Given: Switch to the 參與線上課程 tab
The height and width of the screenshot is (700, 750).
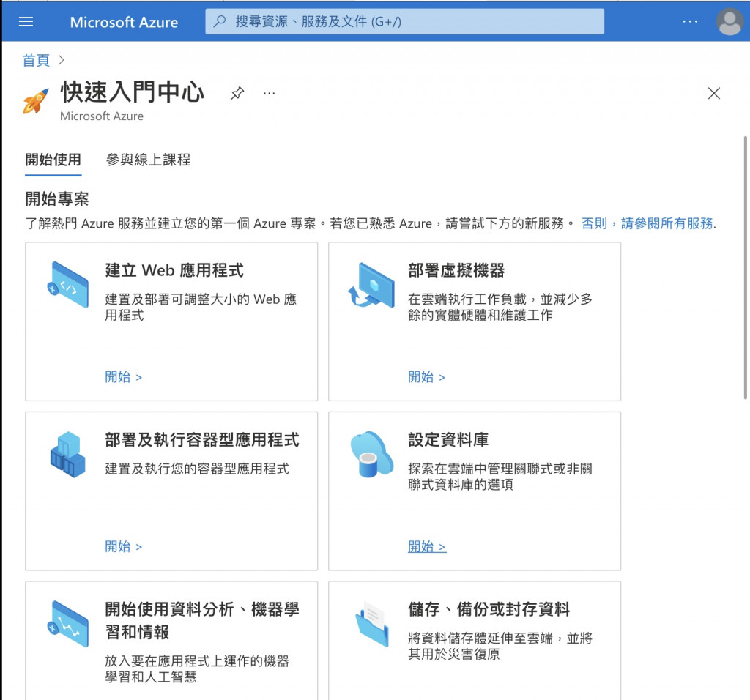Looking at the screenshot, I should pyautogui.click(x=148, y=160).
